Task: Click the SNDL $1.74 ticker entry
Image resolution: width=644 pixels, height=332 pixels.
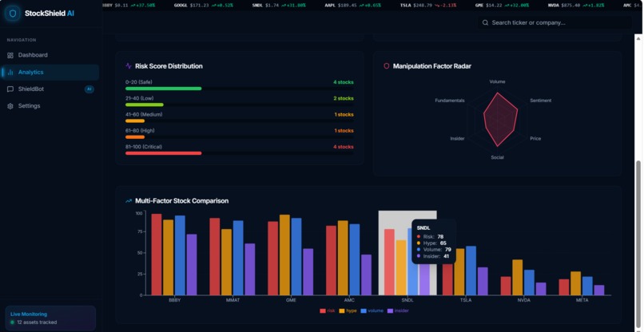Action: tap(279, 6)
